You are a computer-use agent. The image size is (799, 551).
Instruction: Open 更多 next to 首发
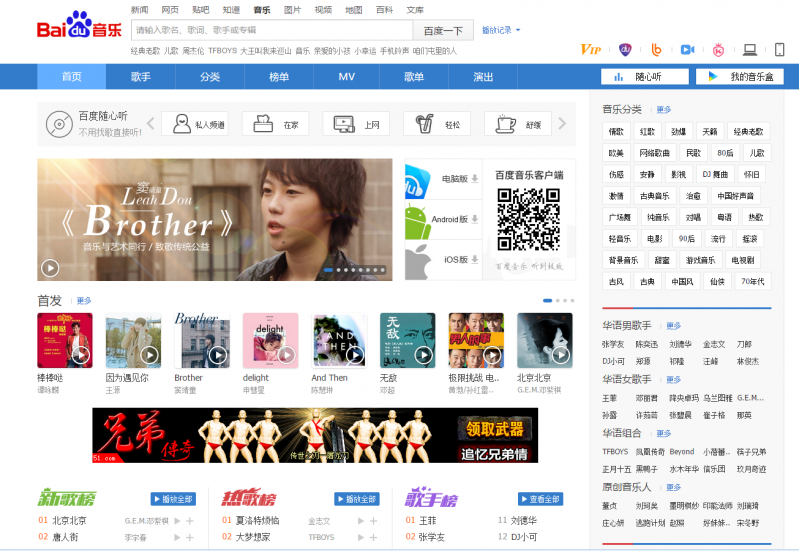84,301
